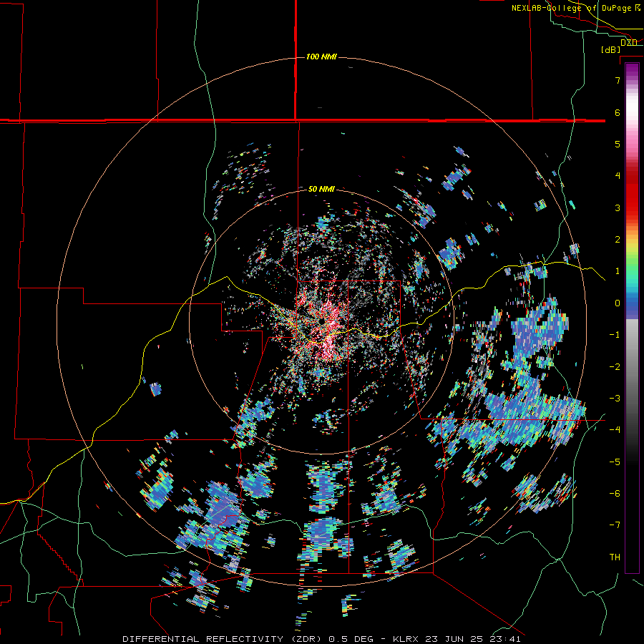Click the -7 value on the scale
This screenshot has height=644, width=644.
(615, 525)
